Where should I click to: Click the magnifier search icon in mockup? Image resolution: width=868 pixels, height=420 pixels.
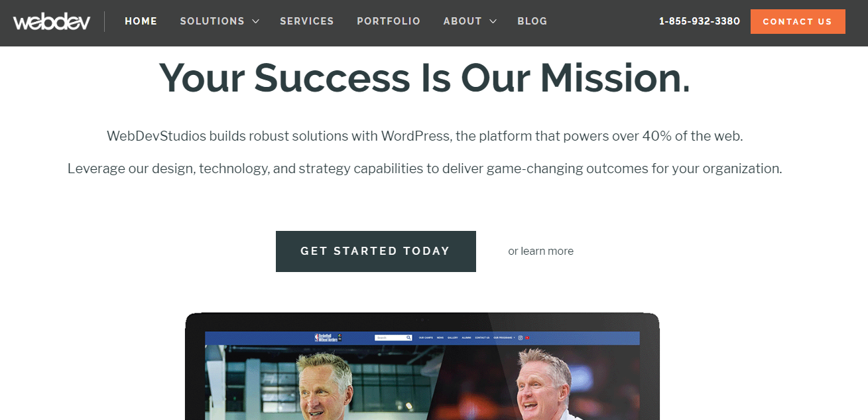[408, 338]
